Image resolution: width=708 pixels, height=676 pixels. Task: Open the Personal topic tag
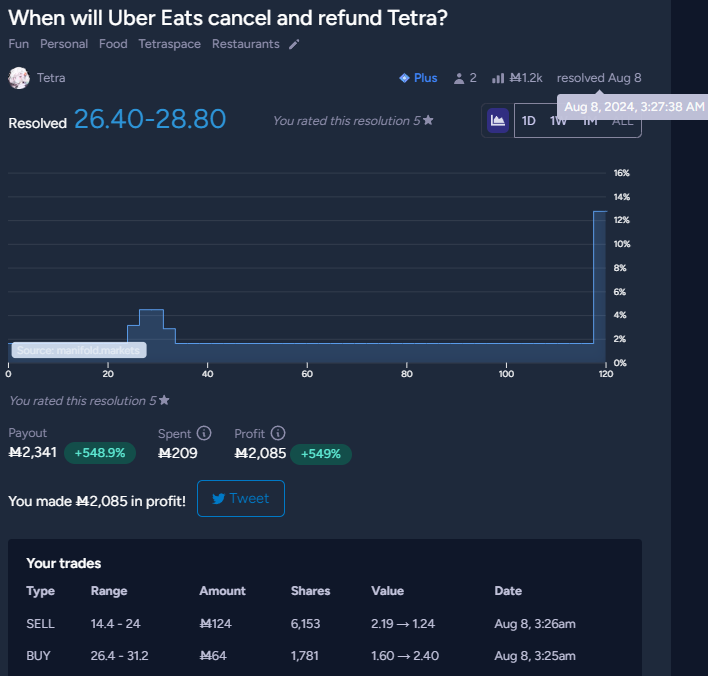coord(64,44)
